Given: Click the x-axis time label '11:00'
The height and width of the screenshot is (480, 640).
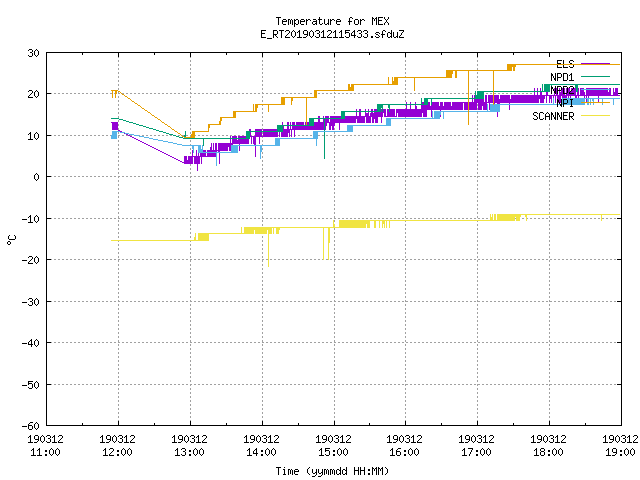Looking at the screenshot, I should 46,452.
